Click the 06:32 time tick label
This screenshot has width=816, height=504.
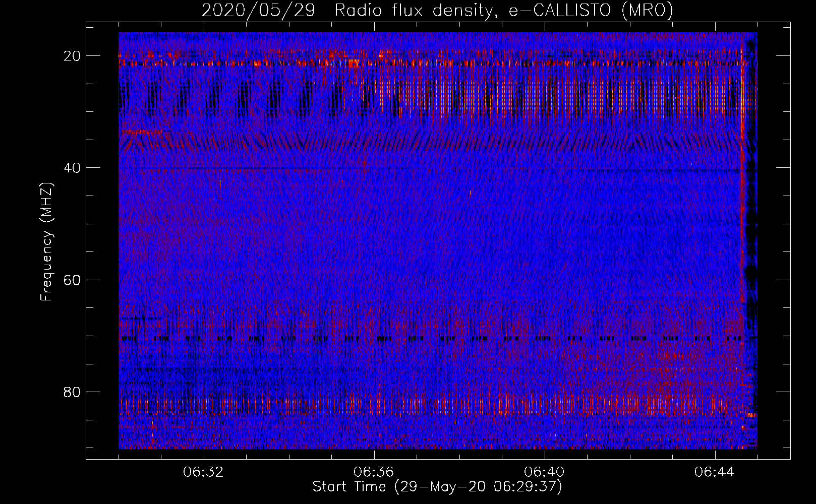pyautogui.click(x=203, y=472)
